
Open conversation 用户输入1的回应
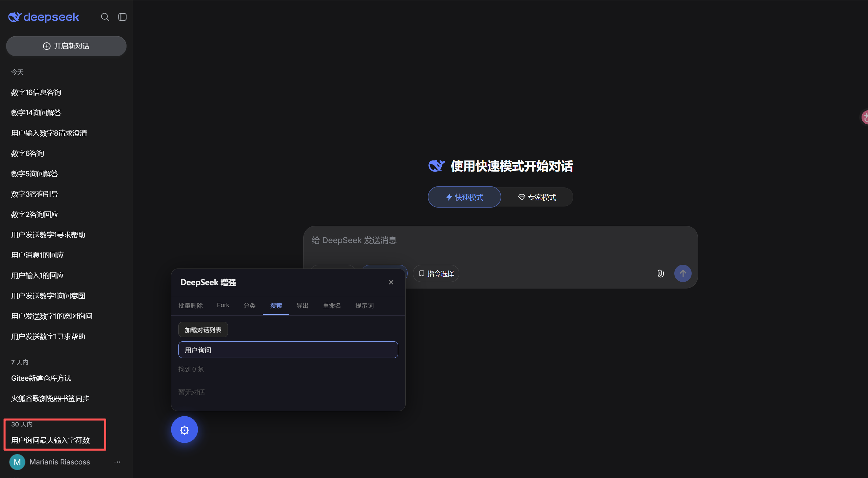(37, 276)
